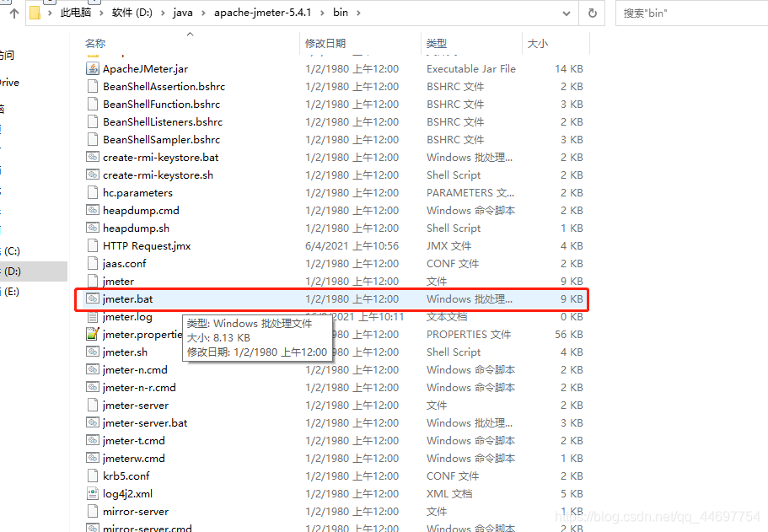Select 此电脑 in the breadcrumb path
This screenshot has width=768, height=532.
pyautogui.click(x=75, y=13)
